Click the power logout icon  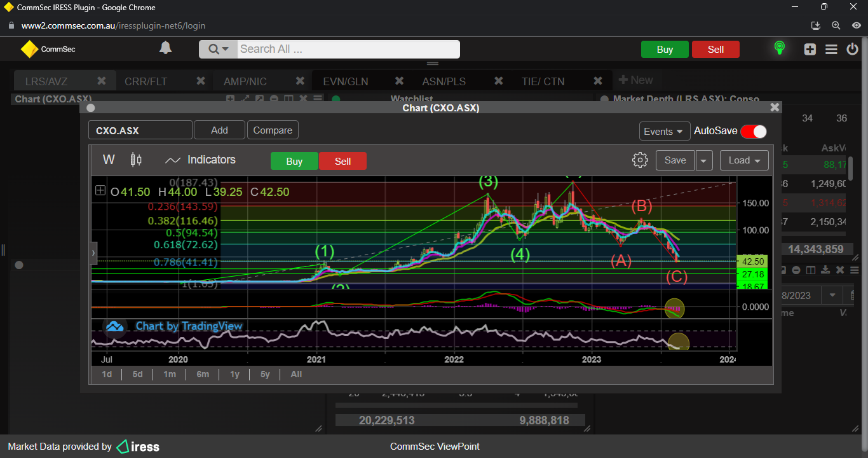pyautogui.click(x=853, y=49)
